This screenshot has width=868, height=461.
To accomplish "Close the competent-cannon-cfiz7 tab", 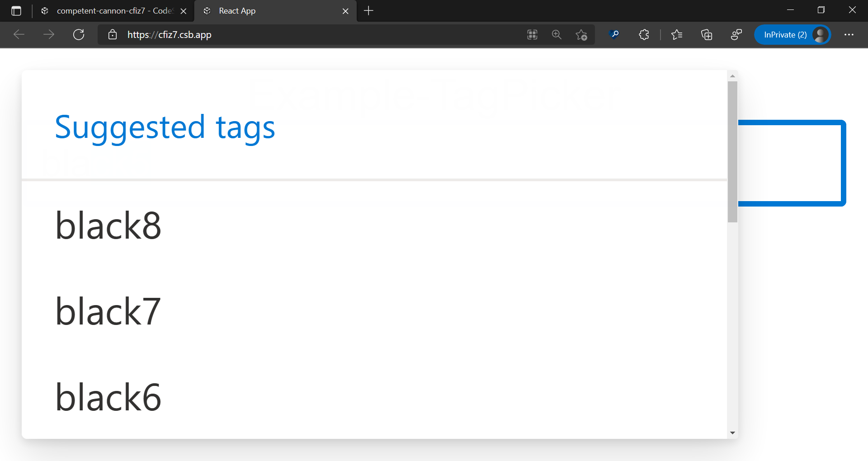I will (x=184, y=11).
